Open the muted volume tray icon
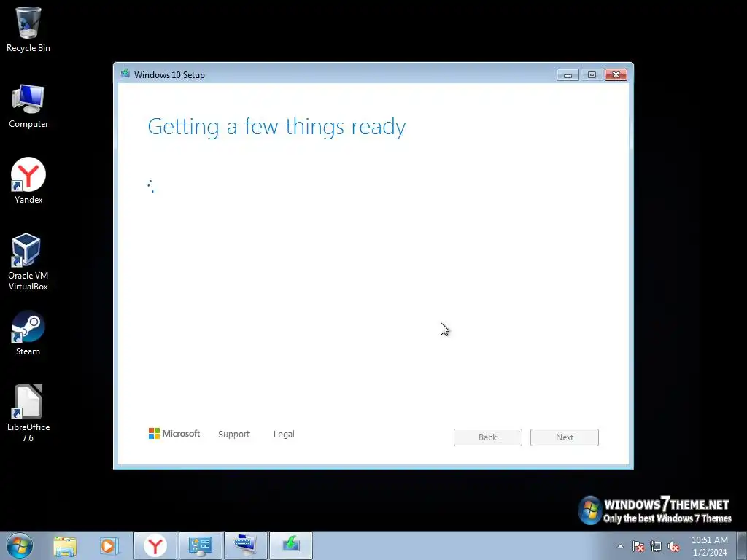Image resolution: width=747 pixels, height=560 pixels. coord(673,546)
